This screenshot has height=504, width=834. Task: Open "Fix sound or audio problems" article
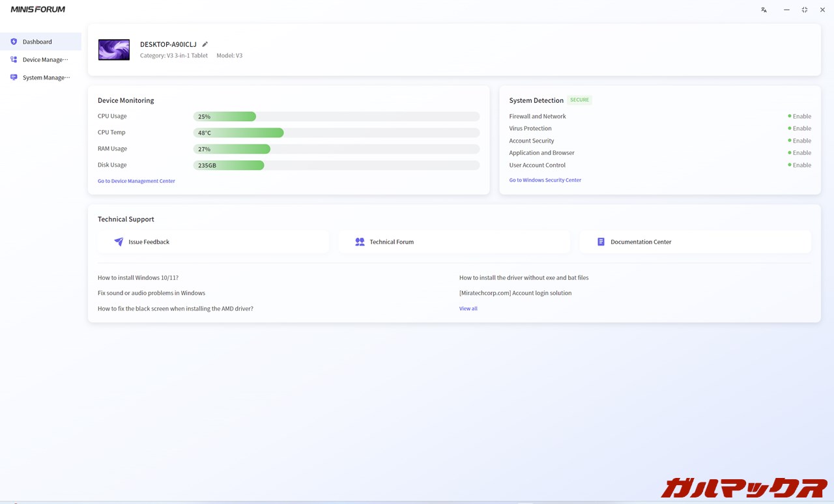tap(151, 293)
